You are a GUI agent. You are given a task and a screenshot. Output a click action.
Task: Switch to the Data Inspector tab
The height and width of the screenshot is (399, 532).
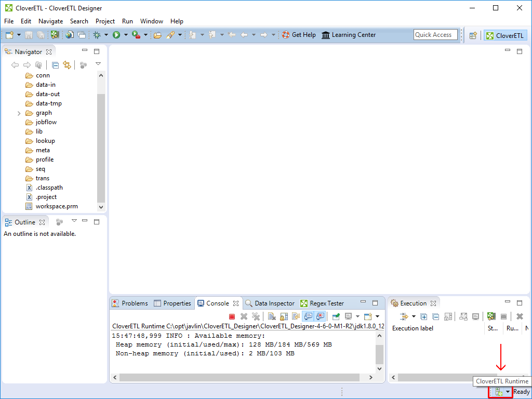270,303
